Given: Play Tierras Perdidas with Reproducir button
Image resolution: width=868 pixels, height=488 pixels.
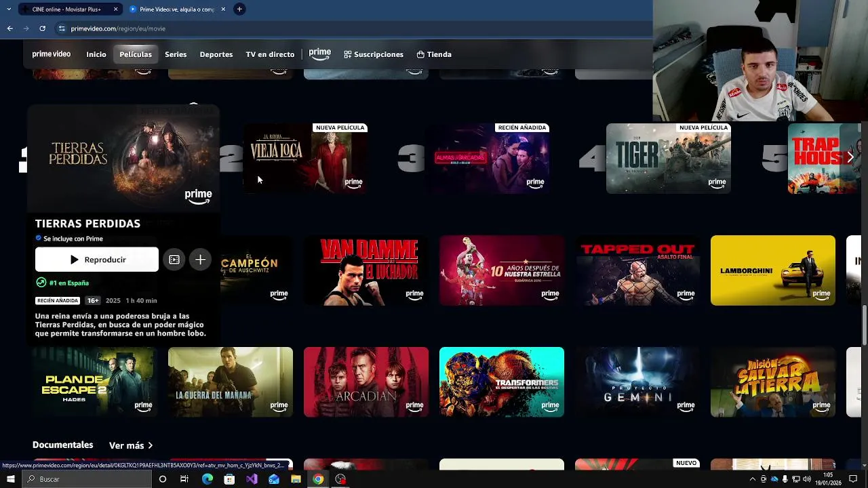Looking at the screenshot, I should coord(97,260).
